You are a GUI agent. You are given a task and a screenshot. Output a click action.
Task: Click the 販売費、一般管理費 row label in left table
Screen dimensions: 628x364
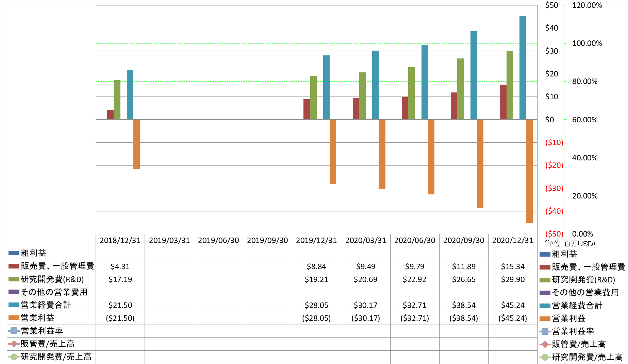57,266
